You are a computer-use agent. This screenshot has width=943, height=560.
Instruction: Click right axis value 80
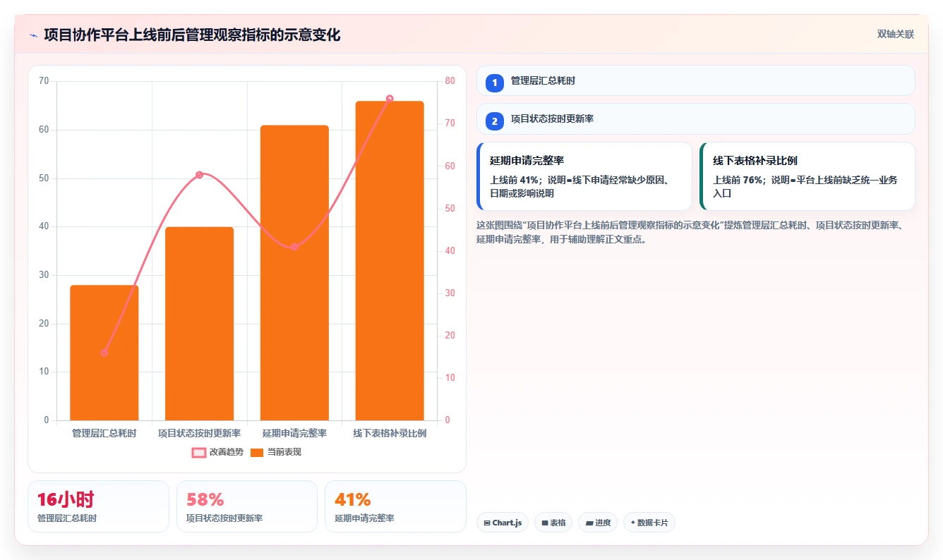click(450, 81)
